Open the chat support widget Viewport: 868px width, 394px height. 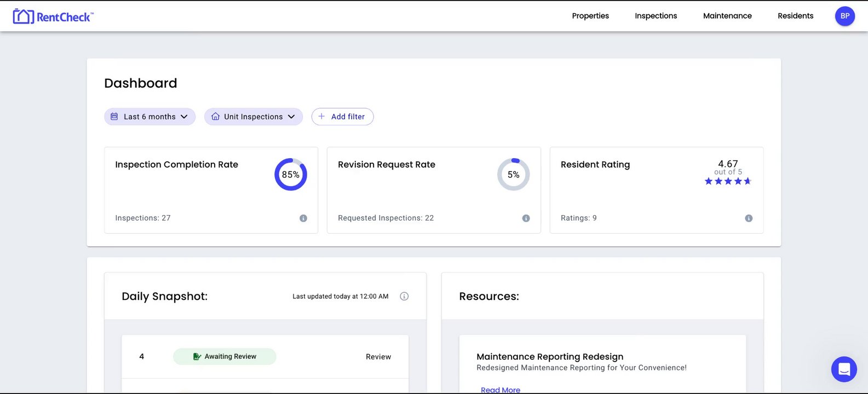coord(844,369)
